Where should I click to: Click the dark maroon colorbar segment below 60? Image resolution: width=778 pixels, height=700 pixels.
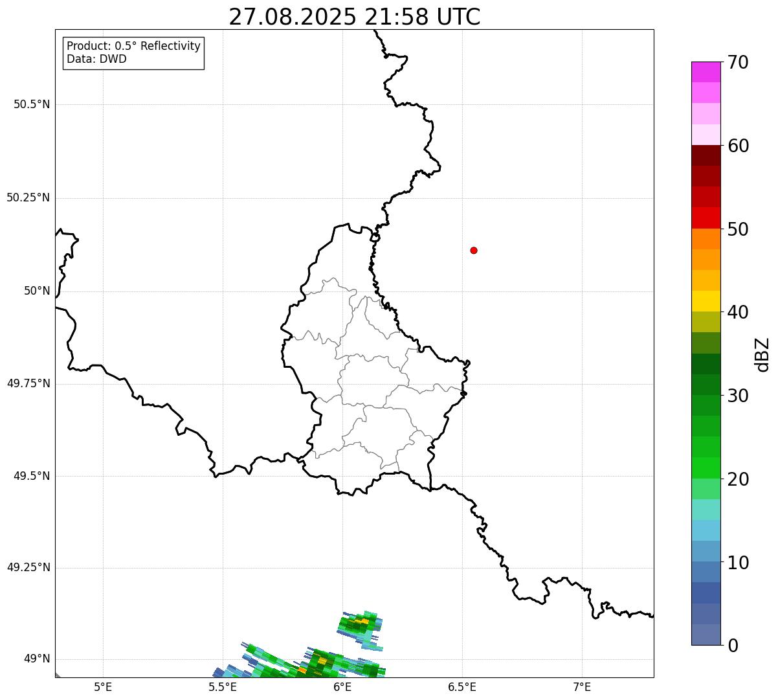pyautogui.click(x=706, y=155)
